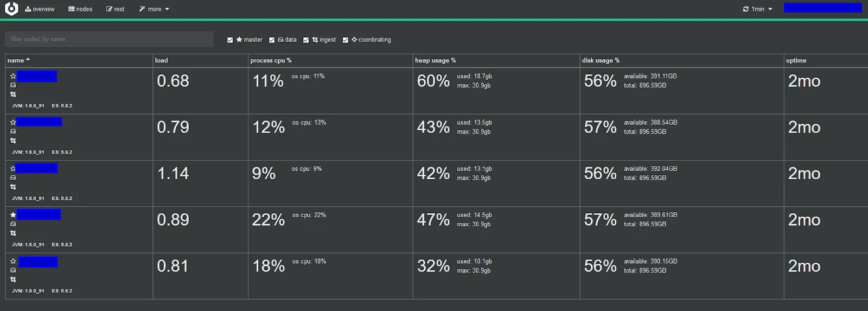
Task: Click the ingest icon on the last node
Action: coord(13,280)
